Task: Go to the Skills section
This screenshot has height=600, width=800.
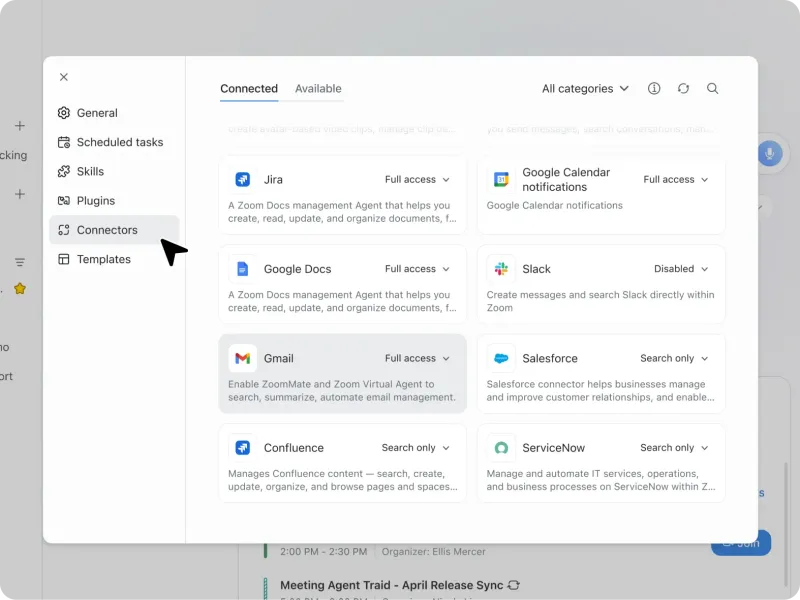Action: click(x=114, y=171)
